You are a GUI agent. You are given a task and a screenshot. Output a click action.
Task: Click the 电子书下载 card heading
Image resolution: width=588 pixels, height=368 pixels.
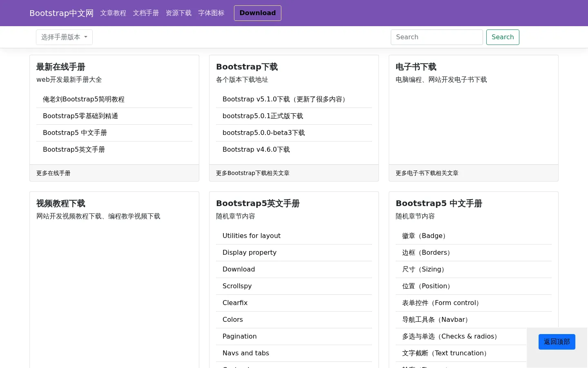point(416,67)
